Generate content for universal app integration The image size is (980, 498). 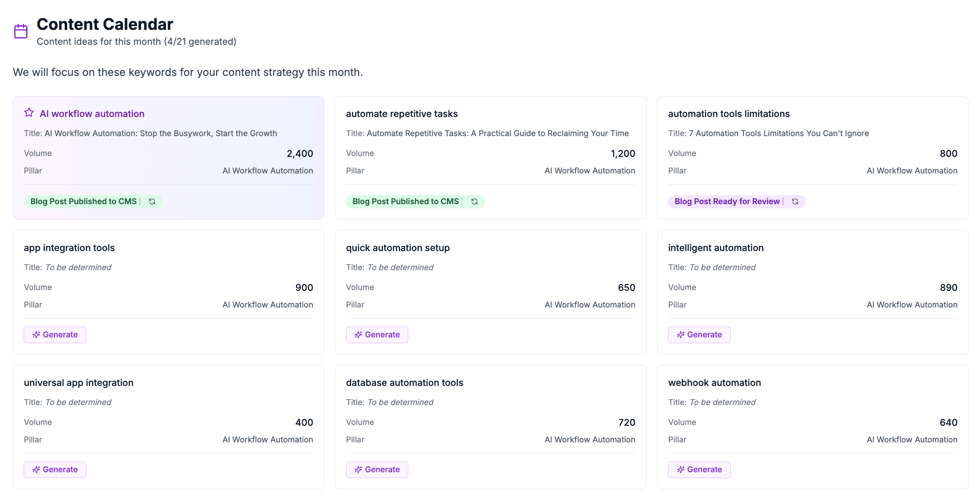point(55,469)
